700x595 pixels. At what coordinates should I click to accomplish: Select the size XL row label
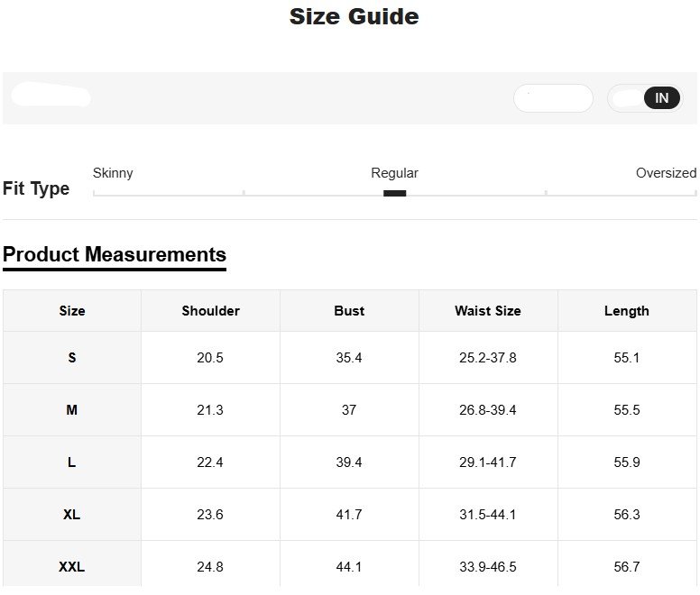(x=72, y=515)
